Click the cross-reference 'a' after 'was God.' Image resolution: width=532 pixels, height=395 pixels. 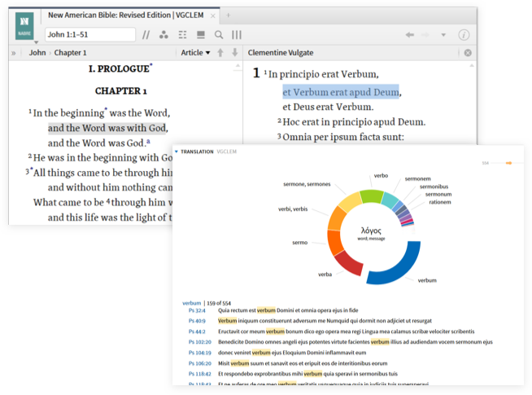[148, 141]
